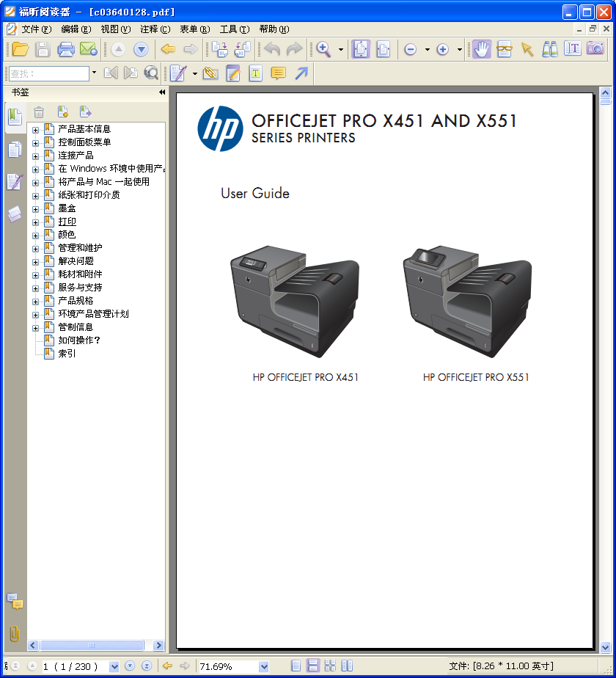Open a file with the folder icon
The height and width of the screenshot is (678, 616).
[x=20, y=49]
